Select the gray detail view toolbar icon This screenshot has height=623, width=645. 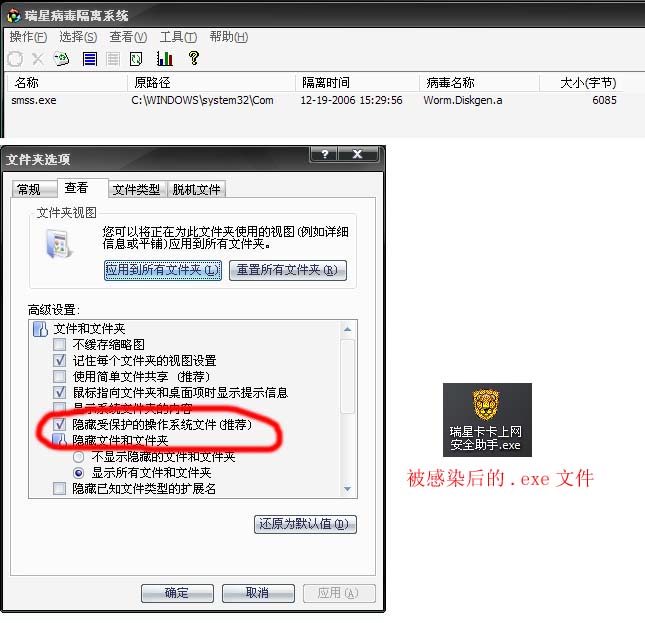tap(113, 59)
